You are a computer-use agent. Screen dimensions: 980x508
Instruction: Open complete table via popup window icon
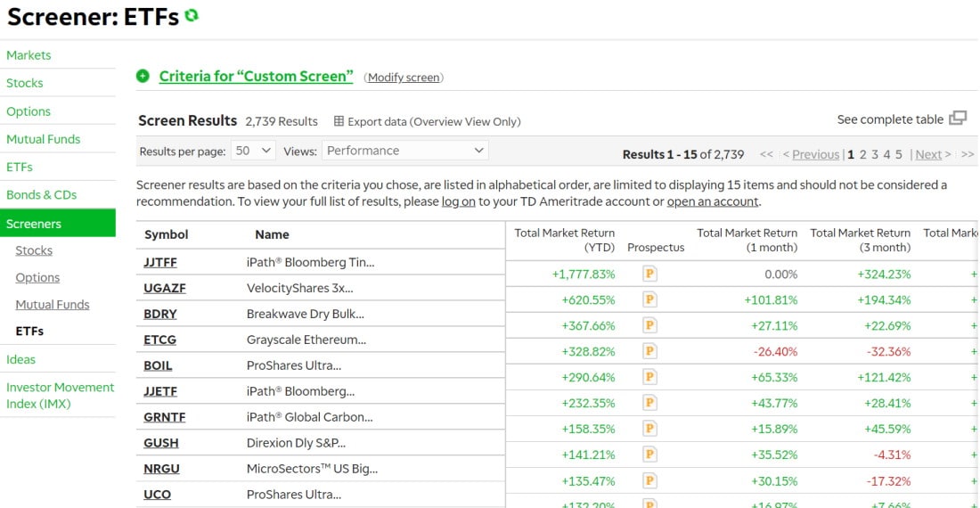click(x=958, y=119)
